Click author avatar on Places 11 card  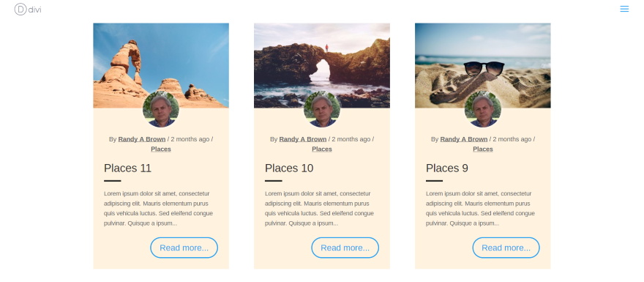(x=161, y=109)
